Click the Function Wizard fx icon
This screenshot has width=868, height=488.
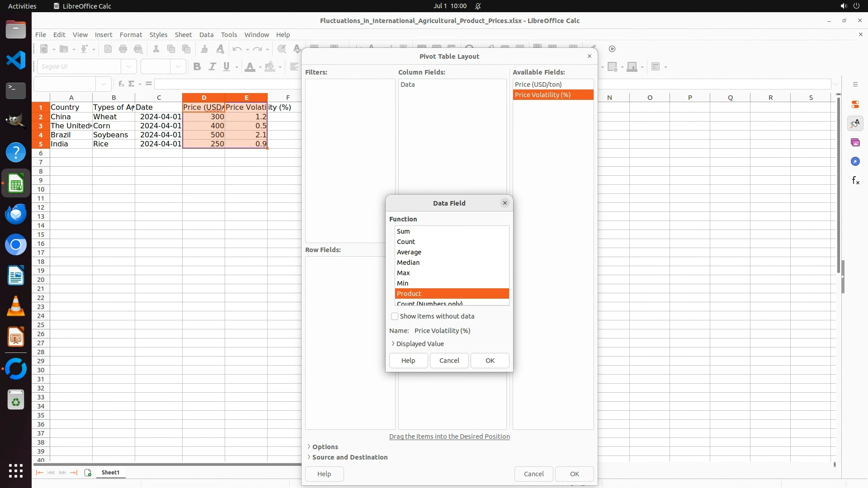[121, 84]
